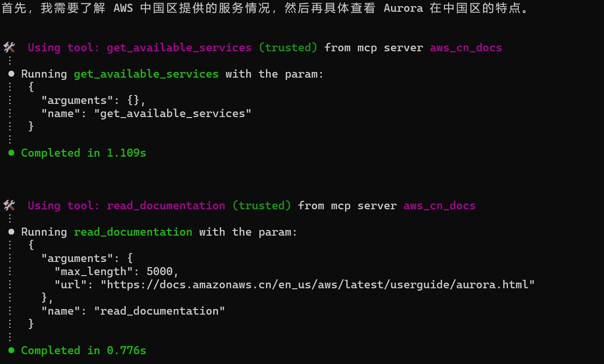Image resolution: width=604 pixels, height=364 pixels.
Task: Click the second (trusted) label
Action: coord(262,206)
